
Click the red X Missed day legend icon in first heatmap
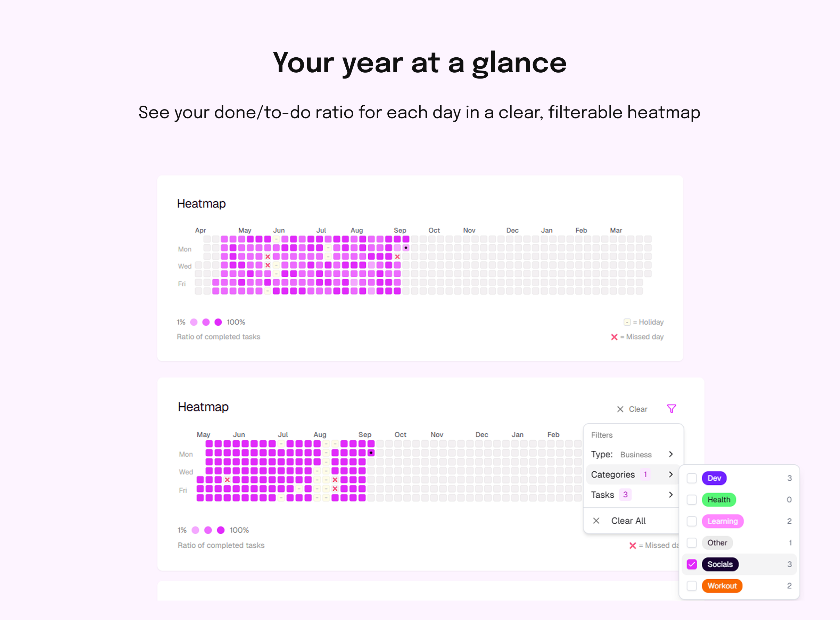[x=614, y=337]
